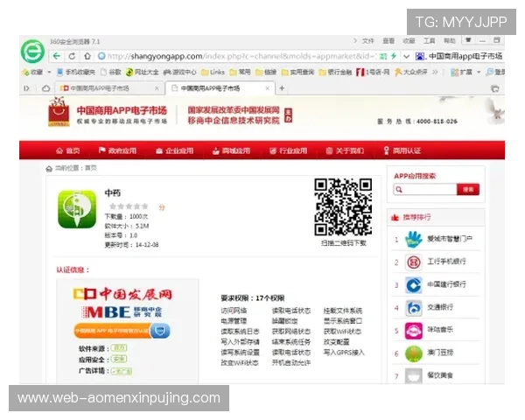Expand the address bar history dropdown arrow
This screenshot has width=525, height=420.
pos(406,56)
